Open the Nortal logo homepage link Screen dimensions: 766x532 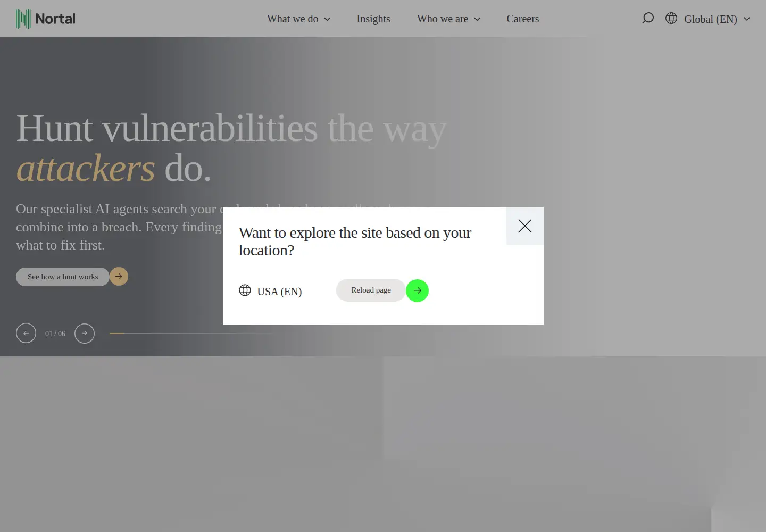pos(46,19)
